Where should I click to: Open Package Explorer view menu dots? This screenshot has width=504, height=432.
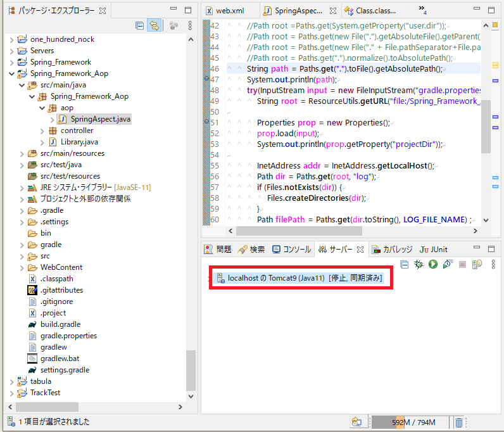coord(190,26)
